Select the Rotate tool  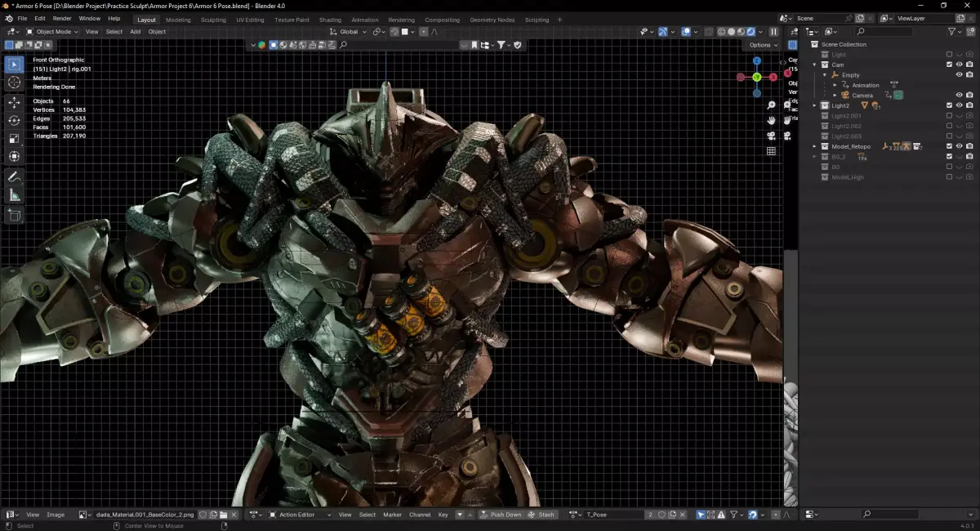[14, 120]
